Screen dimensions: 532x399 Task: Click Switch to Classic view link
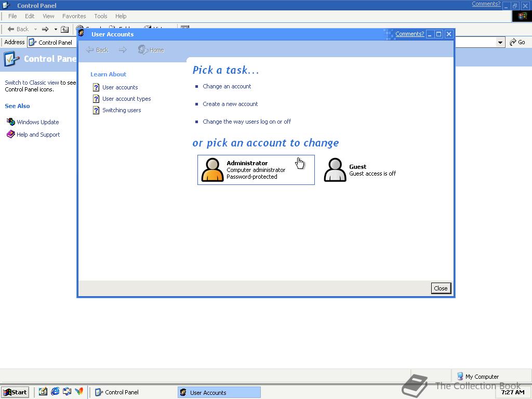click(32, 83)
